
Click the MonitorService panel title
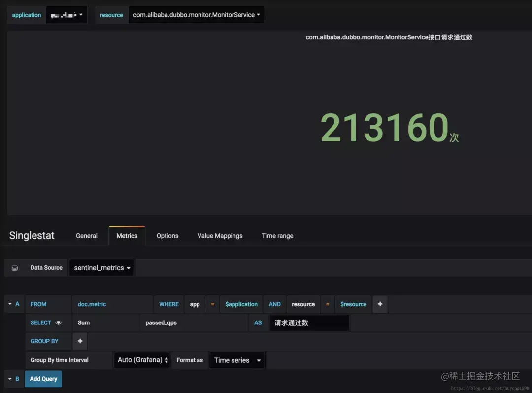click(x=389, y=37)
